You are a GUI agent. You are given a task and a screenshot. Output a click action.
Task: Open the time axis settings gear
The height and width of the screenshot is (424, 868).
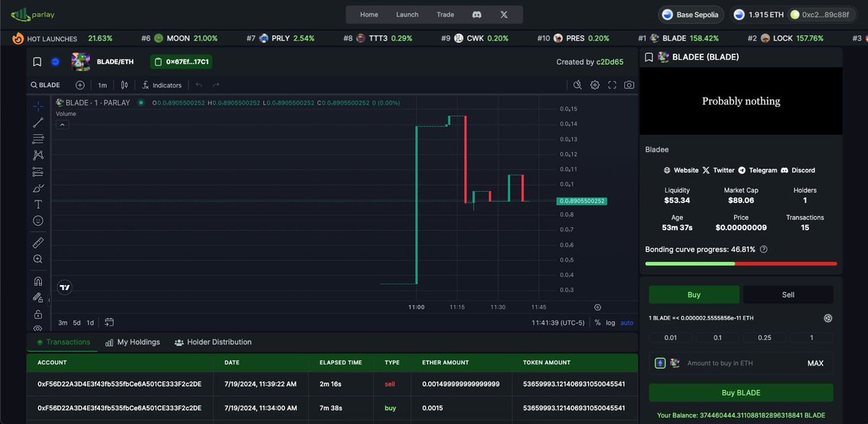point(597,307)
